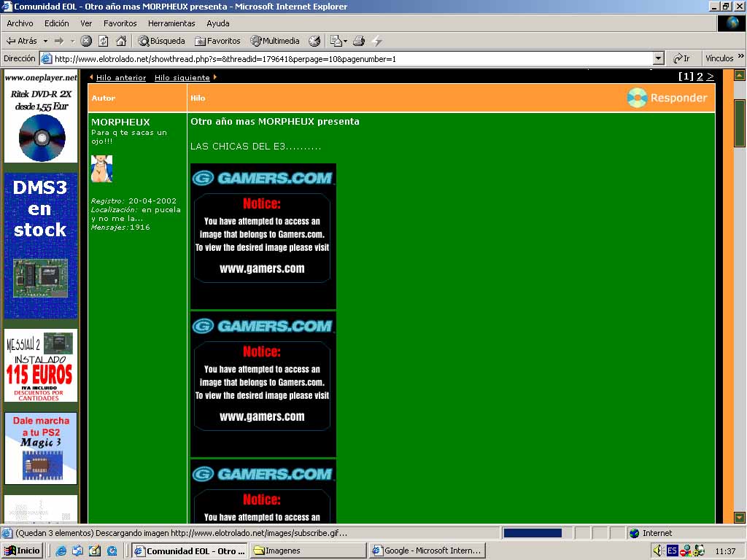Click the Autor column header
The width and height of the screenshot is (747, 560).
coord(104,98)
